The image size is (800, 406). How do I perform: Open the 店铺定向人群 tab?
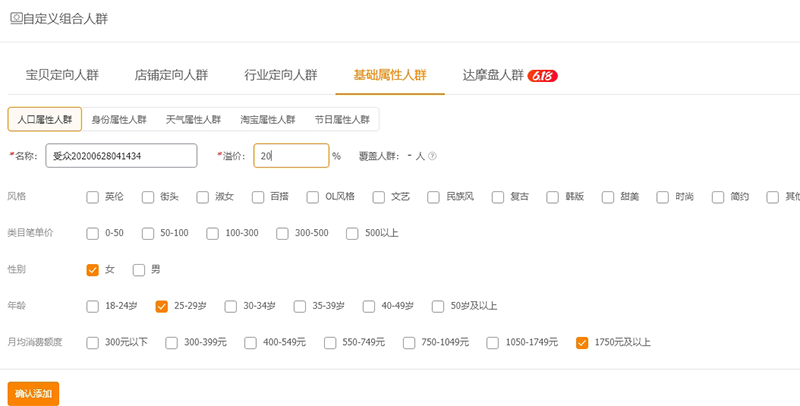tap(171, 75)
